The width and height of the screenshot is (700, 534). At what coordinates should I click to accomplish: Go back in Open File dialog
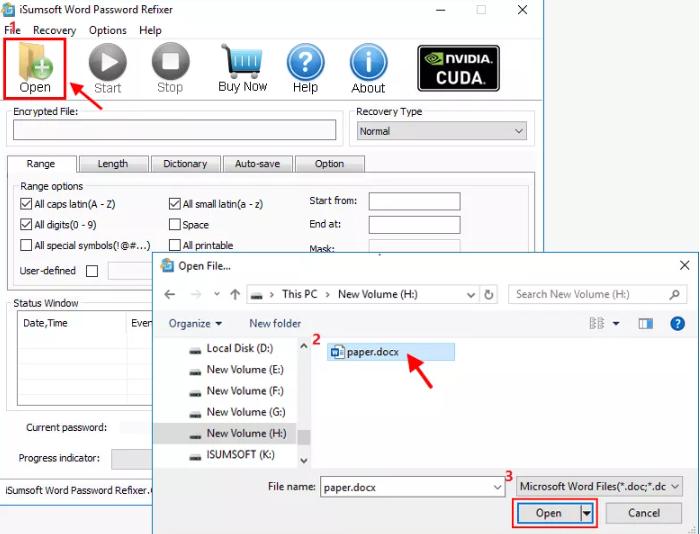point(170,294)
